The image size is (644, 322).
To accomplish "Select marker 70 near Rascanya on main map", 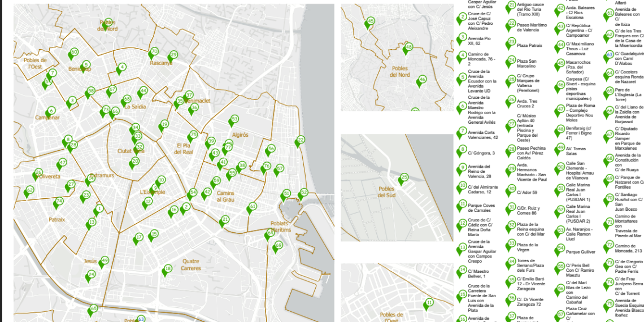I will pyautogui.click(x=153, y=54).
